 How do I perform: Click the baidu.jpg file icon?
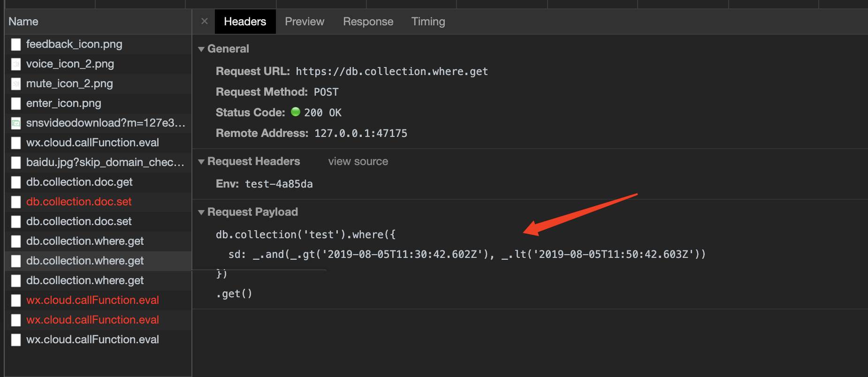pyautogui.click(x=16, y=163)
